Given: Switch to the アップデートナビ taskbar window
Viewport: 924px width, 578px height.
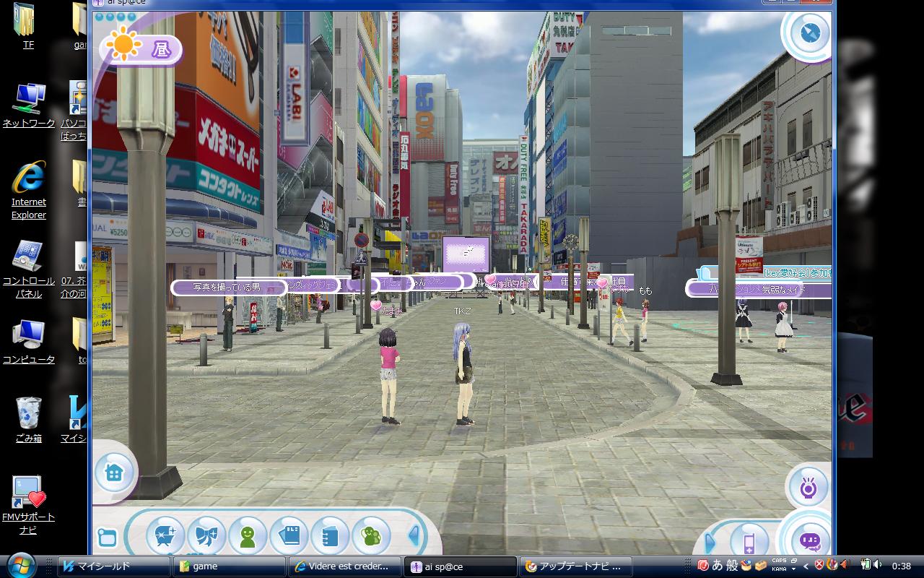Looking at the screenshot, I should coord(576,566).
